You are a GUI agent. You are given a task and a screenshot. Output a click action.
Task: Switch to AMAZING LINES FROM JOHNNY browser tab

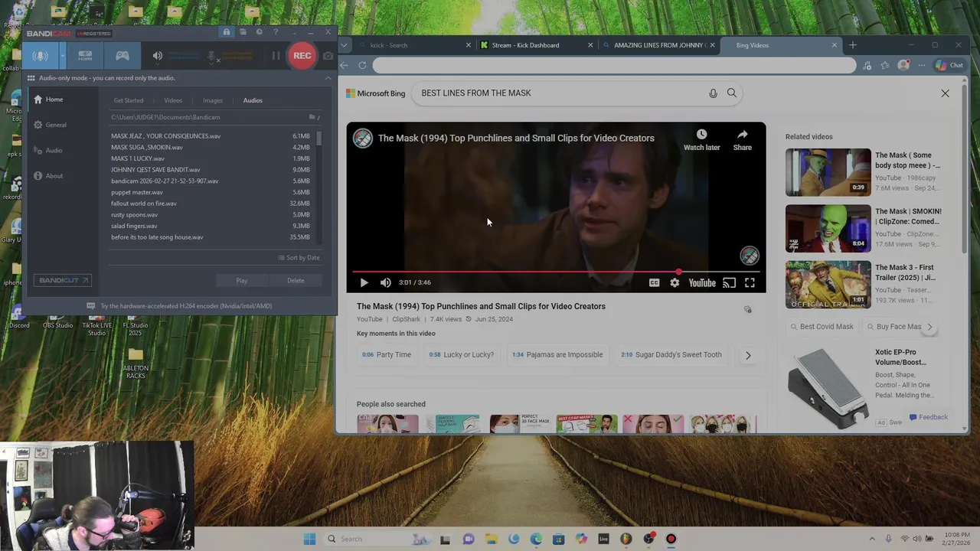tap(660, 45)
